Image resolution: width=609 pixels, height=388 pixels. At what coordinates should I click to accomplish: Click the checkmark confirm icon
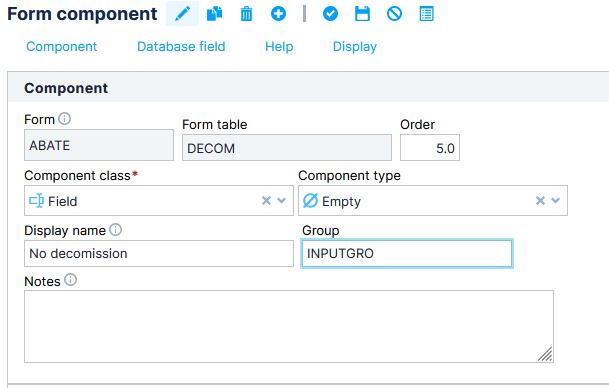coord(330,14)
